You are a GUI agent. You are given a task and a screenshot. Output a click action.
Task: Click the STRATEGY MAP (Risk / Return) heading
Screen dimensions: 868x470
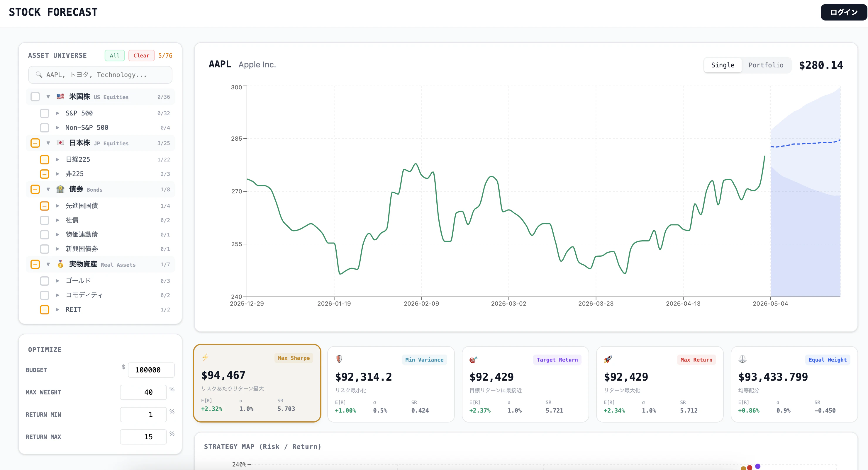(262, 447)
